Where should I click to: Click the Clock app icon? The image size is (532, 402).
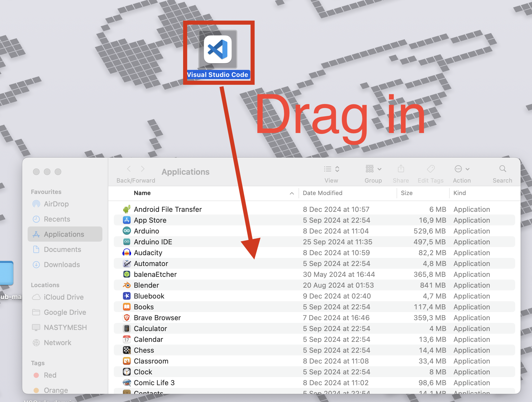pyautogui.click(x=126, y=372)
